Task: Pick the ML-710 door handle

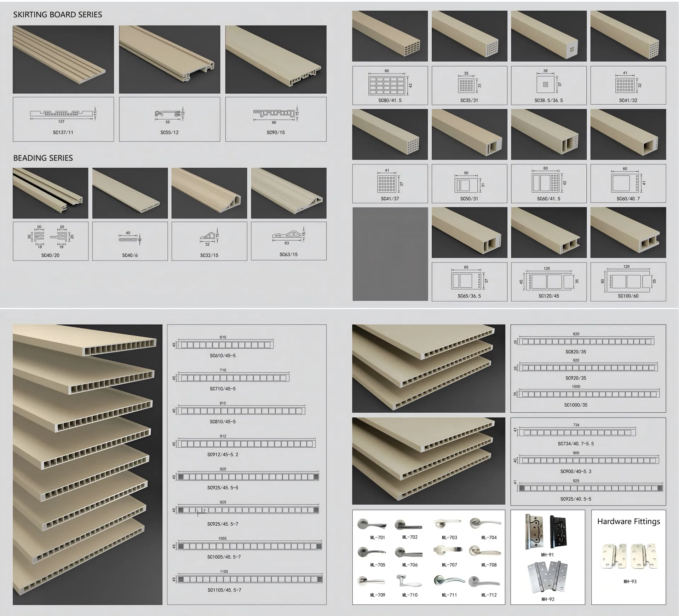Action: [408, 581]
